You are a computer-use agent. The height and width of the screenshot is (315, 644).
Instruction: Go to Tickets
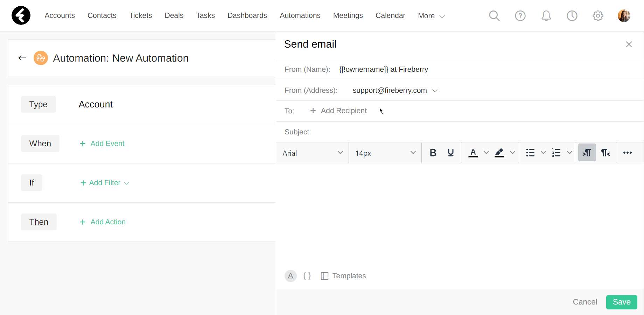[x=141, y=15]
